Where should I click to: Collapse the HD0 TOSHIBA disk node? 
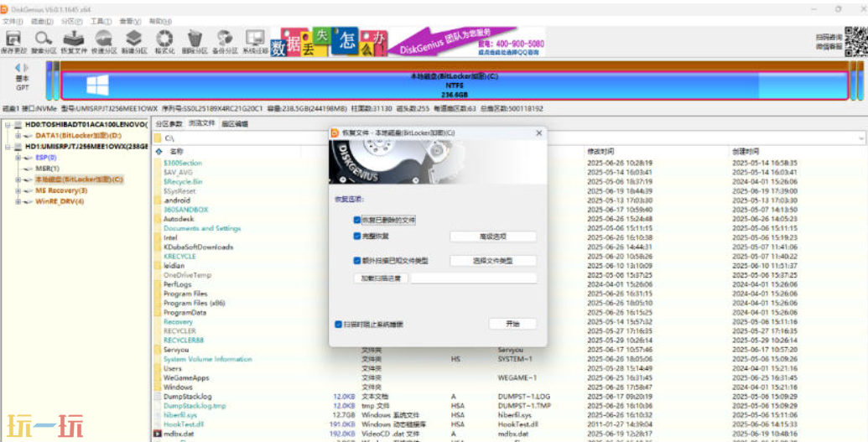coord(8,125)
